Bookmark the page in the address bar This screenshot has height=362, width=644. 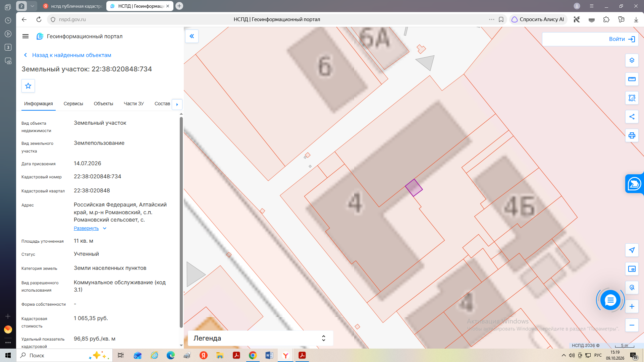[501, 19]
